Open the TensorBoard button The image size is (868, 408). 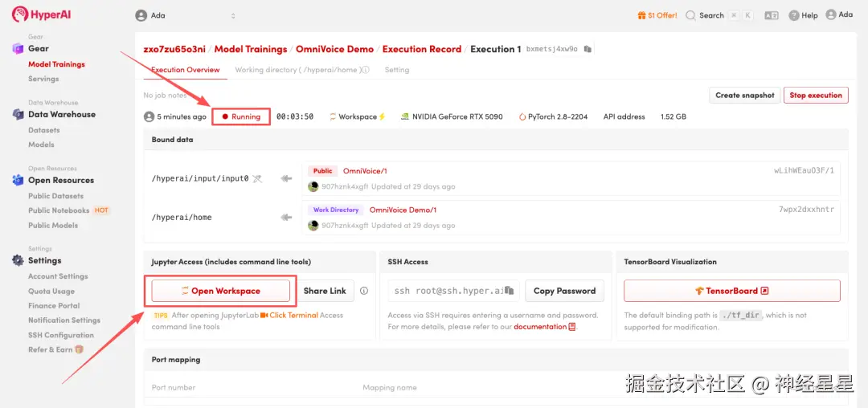(732, 291)
